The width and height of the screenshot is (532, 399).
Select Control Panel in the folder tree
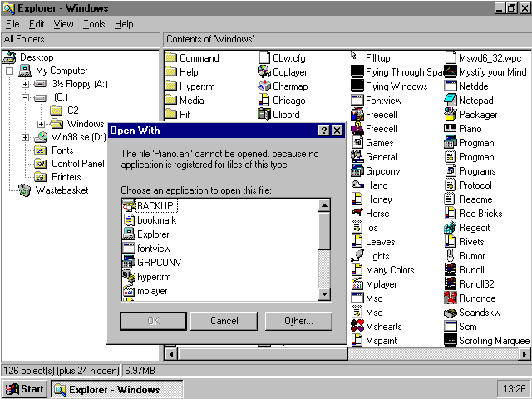pos(77,164)
